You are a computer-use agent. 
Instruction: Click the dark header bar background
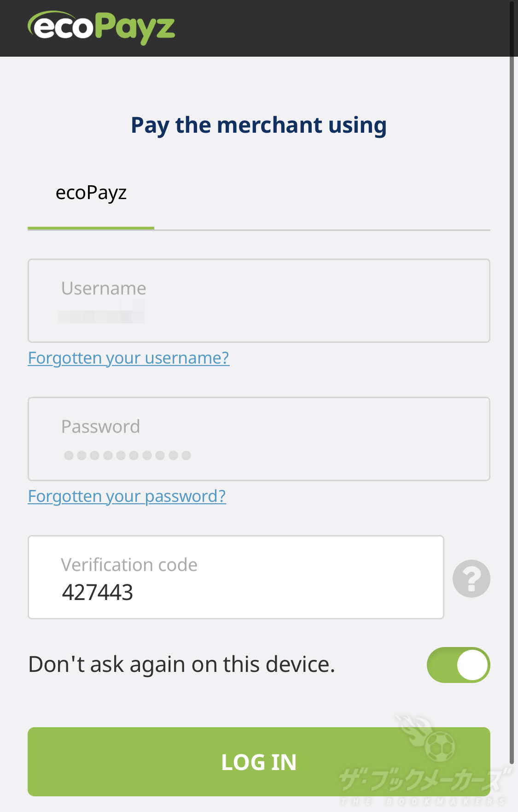345,28
